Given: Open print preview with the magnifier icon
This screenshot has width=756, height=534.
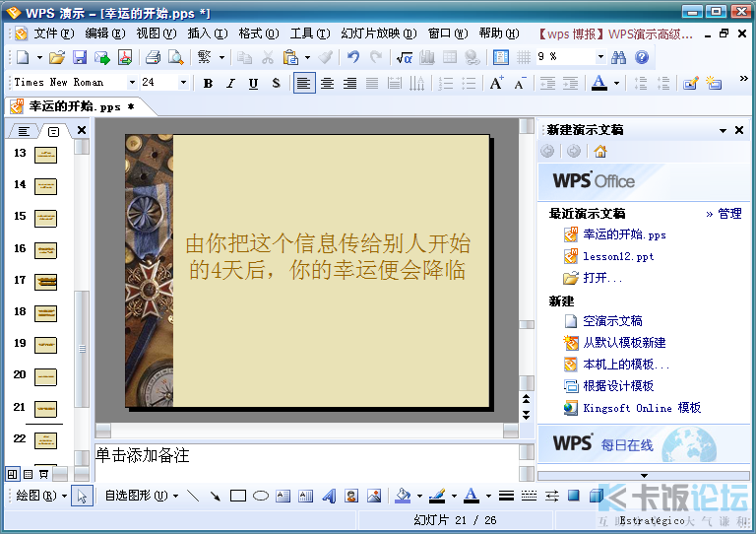Looking at the screenshot, I should [175, 57].
